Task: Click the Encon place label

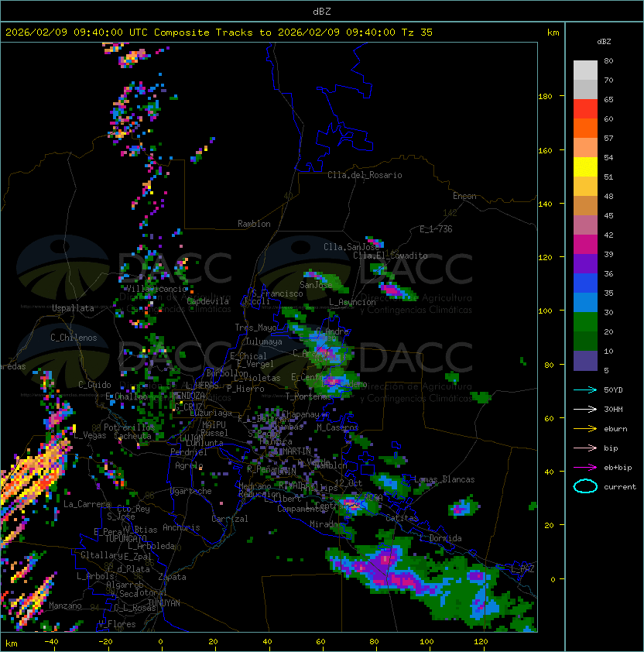Action: point(464,196)
